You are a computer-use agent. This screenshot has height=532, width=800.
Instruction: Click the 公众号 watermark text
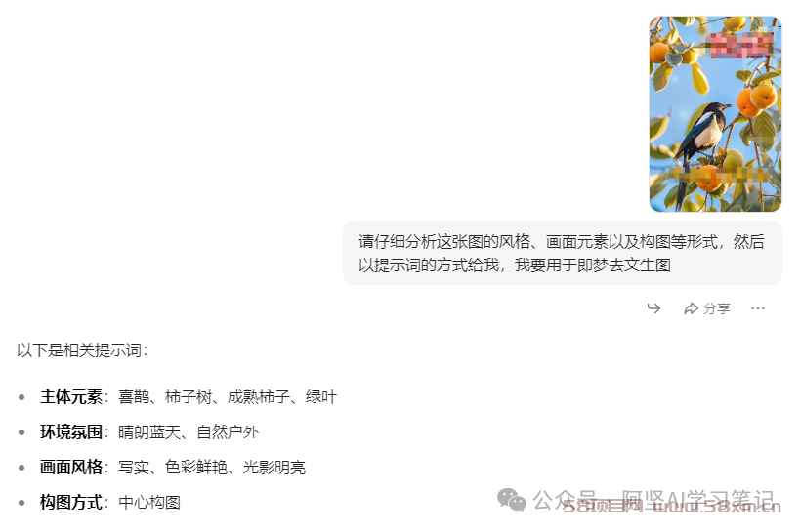click(566, 500)
